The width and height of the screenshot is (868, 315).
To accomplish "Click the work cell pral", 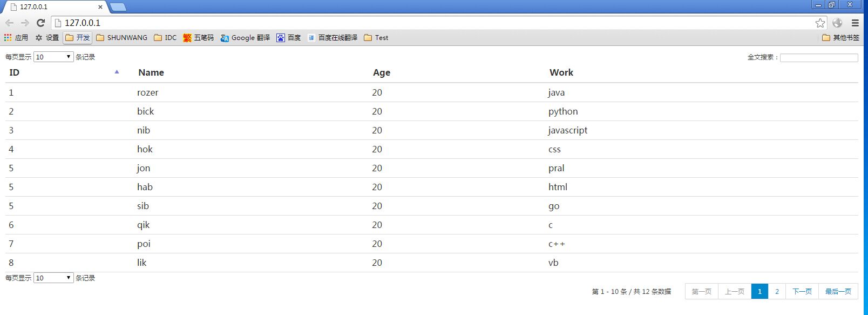I will 557,168.
